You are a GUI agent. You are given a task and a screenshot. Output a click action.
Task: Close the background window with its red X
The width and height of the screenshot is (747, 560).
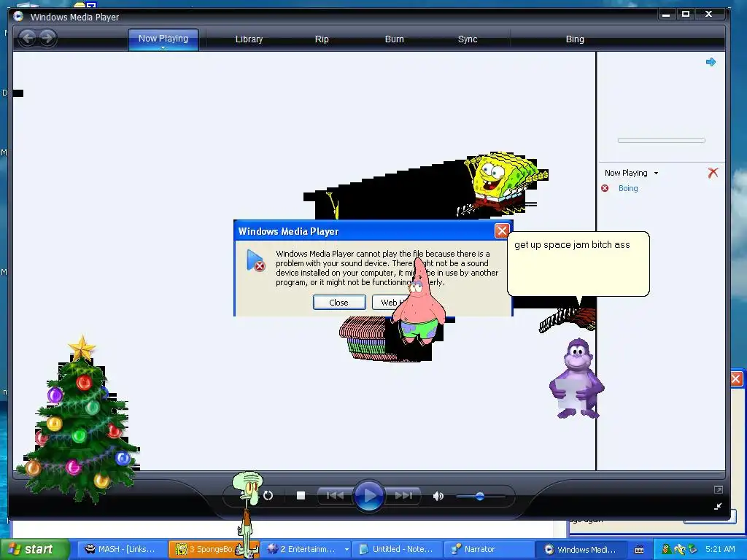coord(736,378)
